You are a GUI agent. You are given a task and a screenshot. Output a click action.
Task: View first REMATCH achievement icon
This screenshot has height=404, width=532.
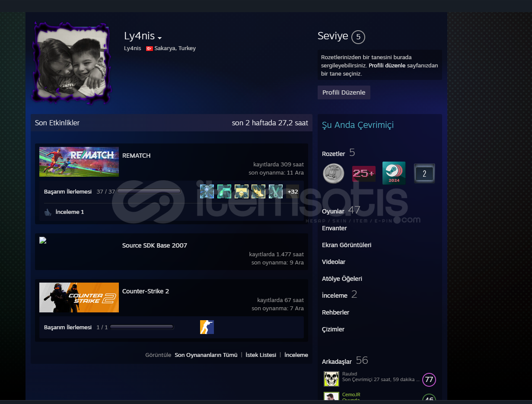[x=207, y=191]
